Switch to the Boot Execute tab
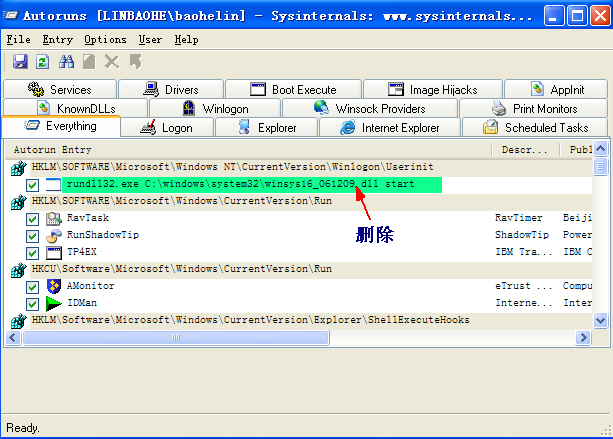This screenshot has height=439, width=613. (293, 90)
